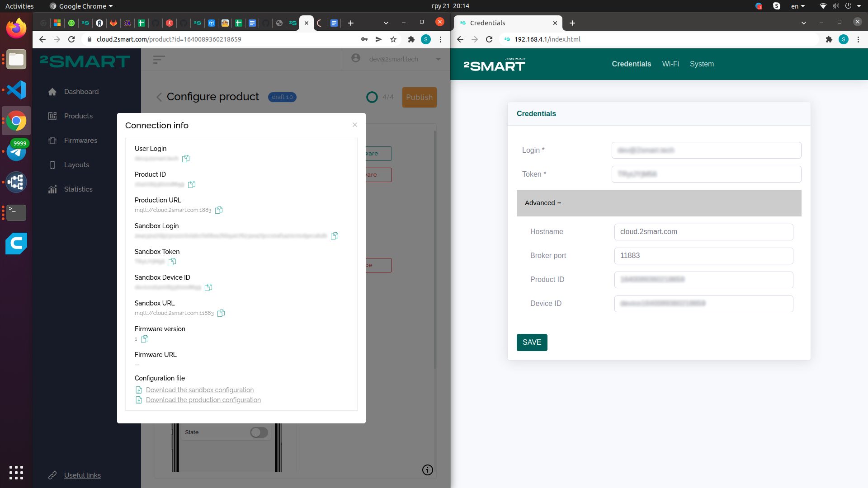The width and height of the screenshot is (868, 488).
Task: Reload the cloud.2smart.com page
Action: pyautogui.click(x=71, y=39)
